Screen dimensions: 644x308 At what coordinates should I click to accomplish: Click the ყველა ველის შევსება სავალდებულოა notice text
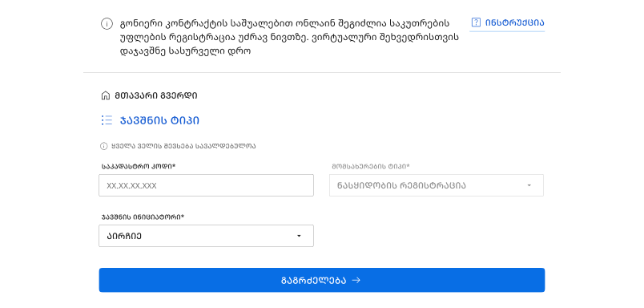tap(183, 146)
